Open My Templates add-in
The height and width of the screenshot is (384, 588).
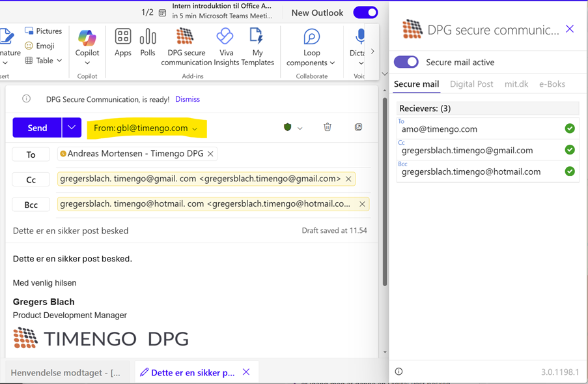point(257,47)
